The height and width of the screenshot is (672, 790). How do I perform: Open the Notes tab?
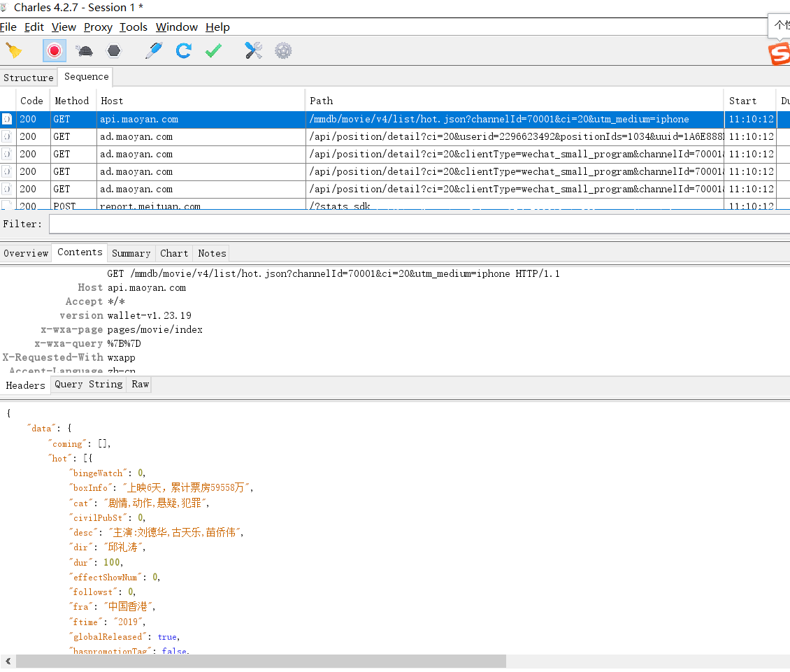212,253
